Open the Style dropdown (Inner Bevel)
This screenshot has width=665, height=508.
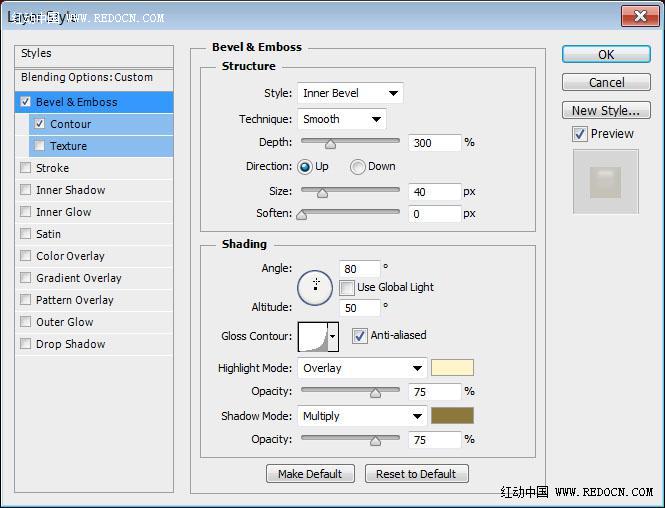coord(350,93)
